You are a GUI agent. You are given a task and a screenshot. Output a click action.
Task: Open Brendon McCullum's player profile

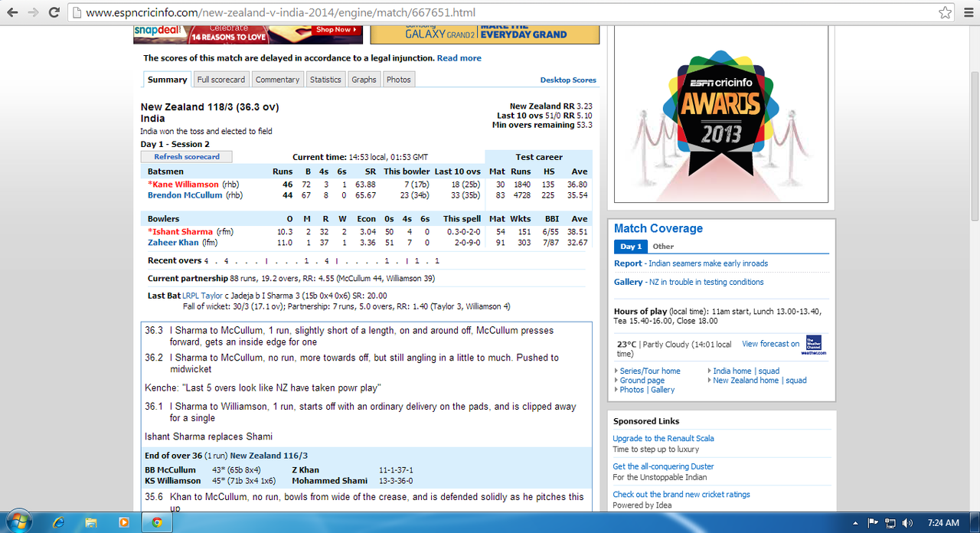click(x=185, y=195)
